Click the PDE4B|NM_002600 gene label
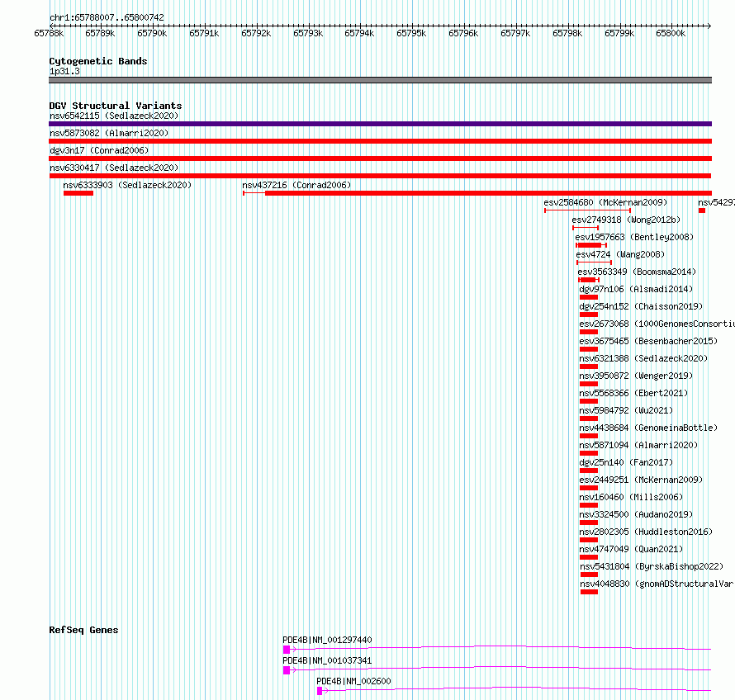This screenshot has height=700, width=735. click(353, 681)
